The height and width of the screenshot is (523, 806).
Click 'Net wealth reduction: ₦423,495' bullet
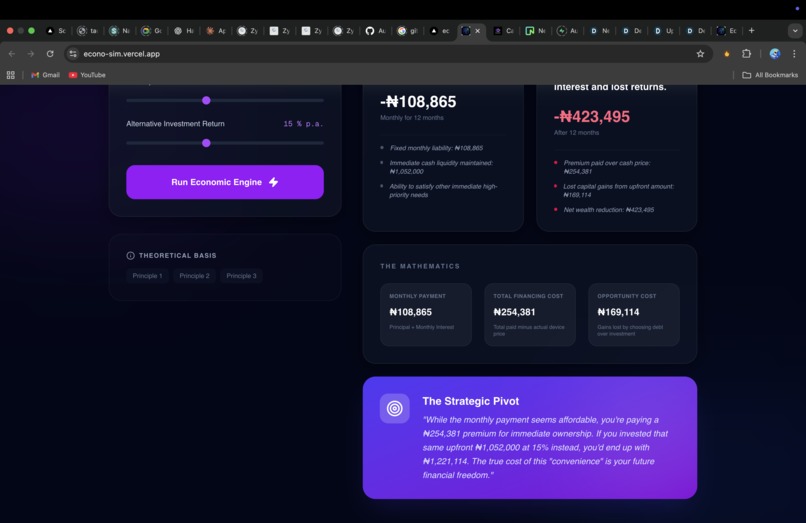(609, 210)
